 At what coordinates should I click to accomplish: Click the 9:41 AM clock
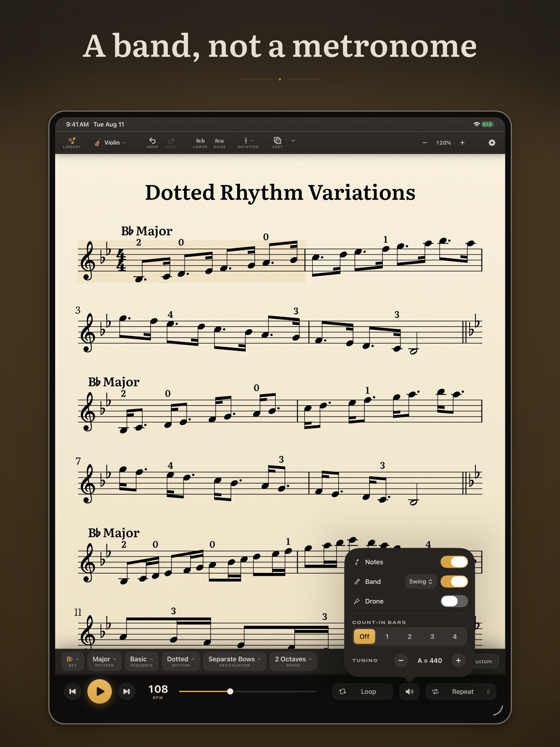click(x=77, y=124)
